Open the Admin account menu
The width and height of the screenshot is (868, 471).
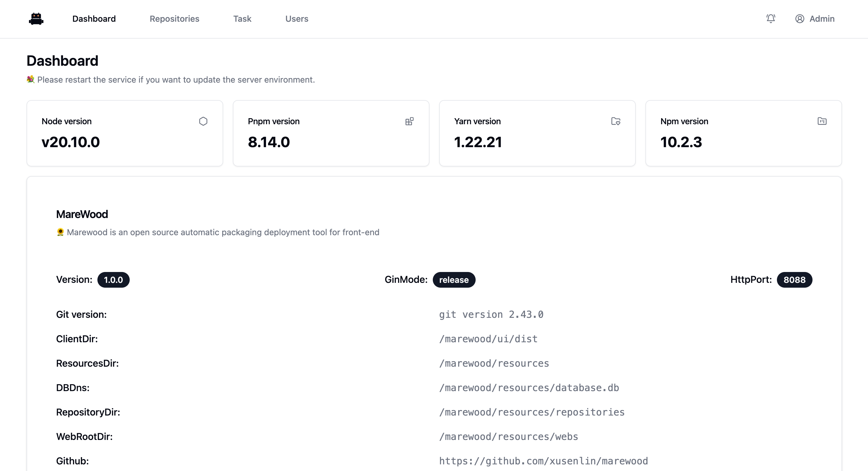(822, 19)
